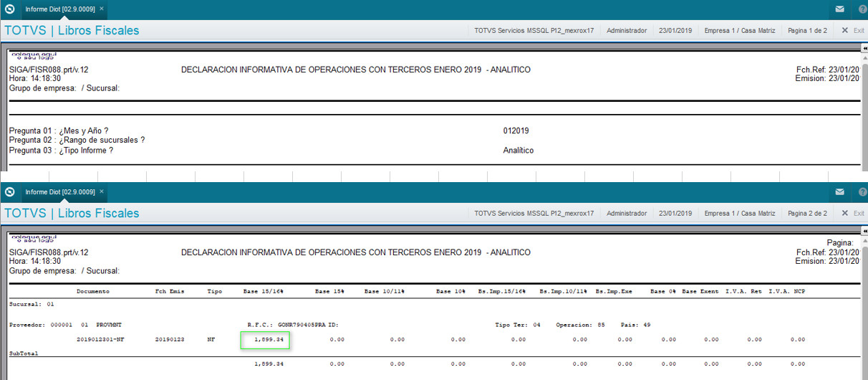Click document number 2019012301-NF
The image size is (868, 380).
pos(100,340)
